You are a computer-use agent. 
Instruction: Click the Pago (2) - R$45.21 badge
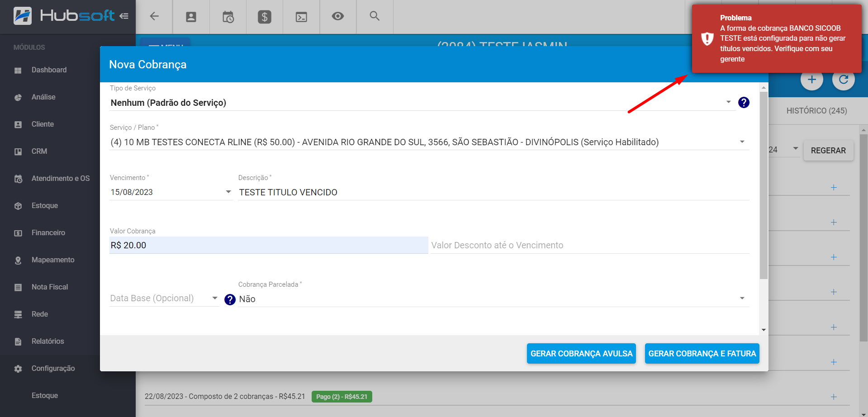342,397
